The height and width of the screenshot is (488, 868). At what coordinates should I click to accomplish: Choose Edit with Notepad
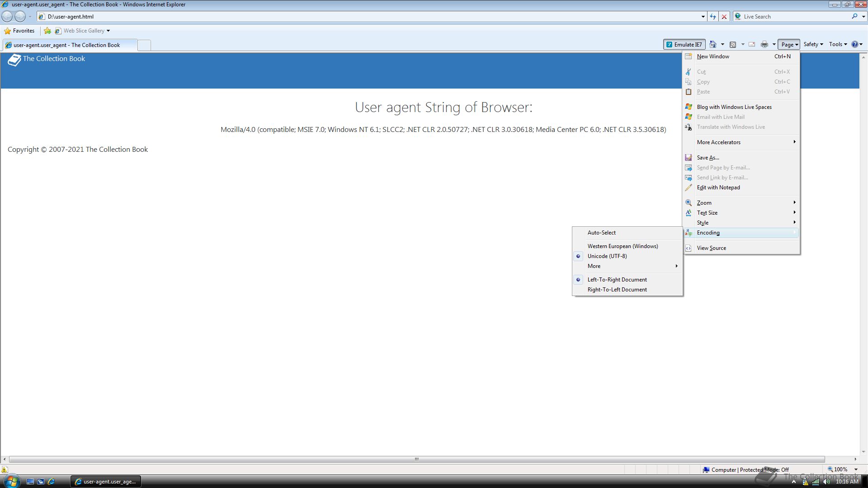(x=741, y=188)
